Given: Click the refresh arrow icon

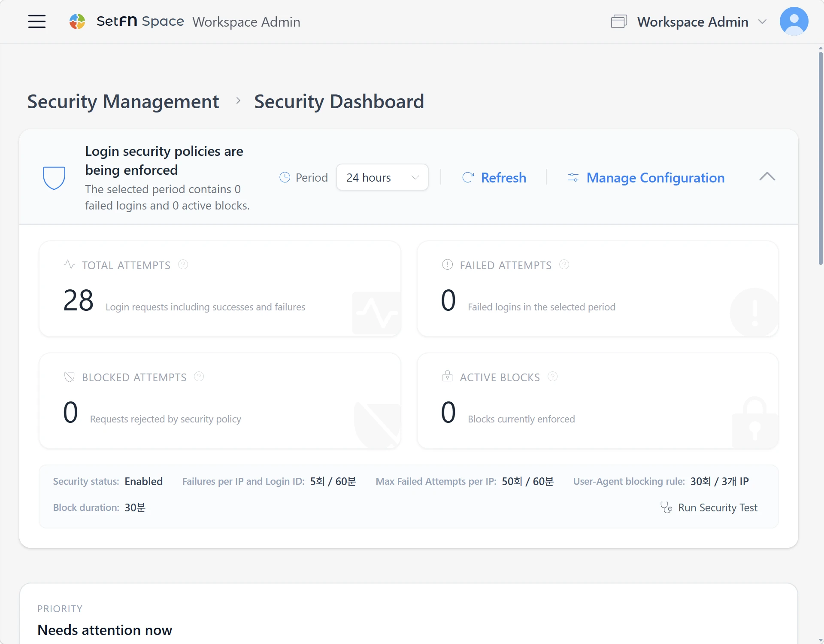Looking at the screenshot, I should [x=468, y=177].
